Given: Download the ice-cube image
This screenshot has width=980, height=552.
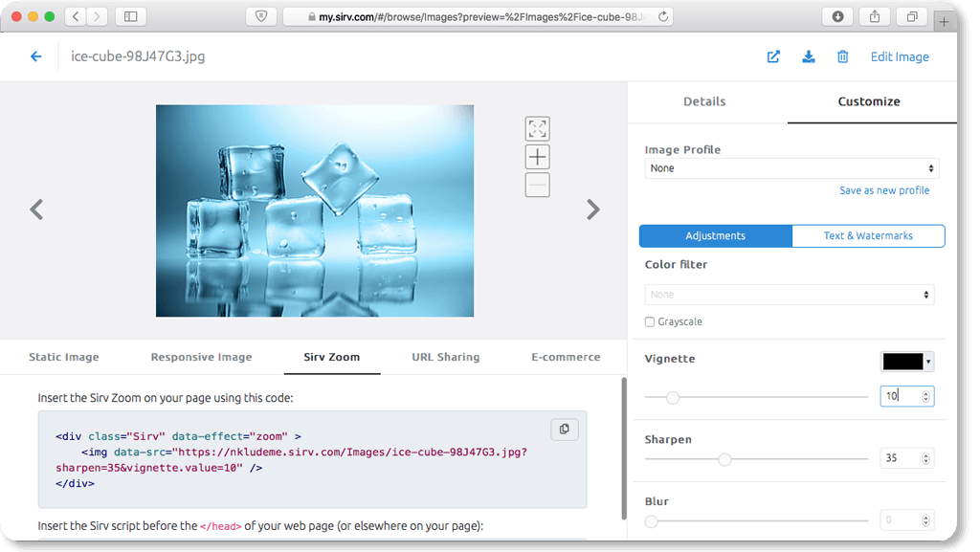Looking at the screenshot, I should click(x=809, y=56).
